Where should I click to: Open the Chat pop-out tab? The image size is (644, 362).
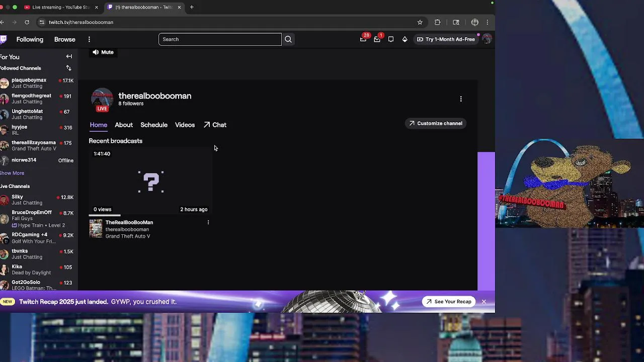[215, 125]
